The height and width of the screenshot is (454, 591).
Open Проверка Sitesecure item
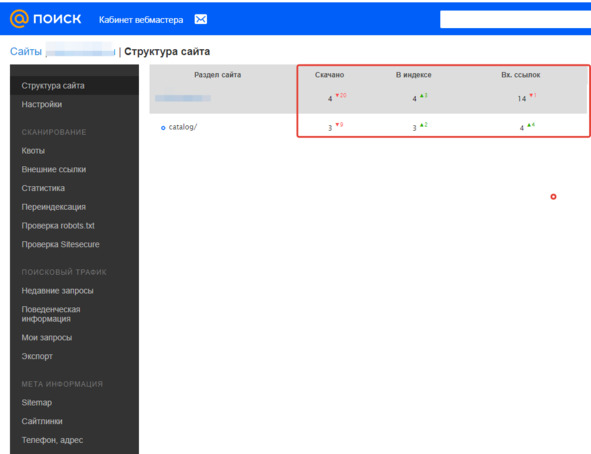pos(60,244)
